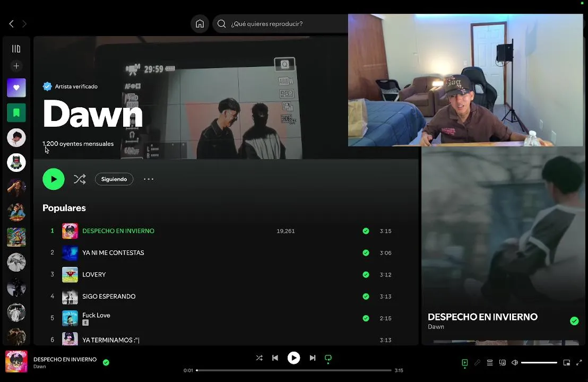
Task: Create a new playlist with plus icon
Action: (16, 66)
